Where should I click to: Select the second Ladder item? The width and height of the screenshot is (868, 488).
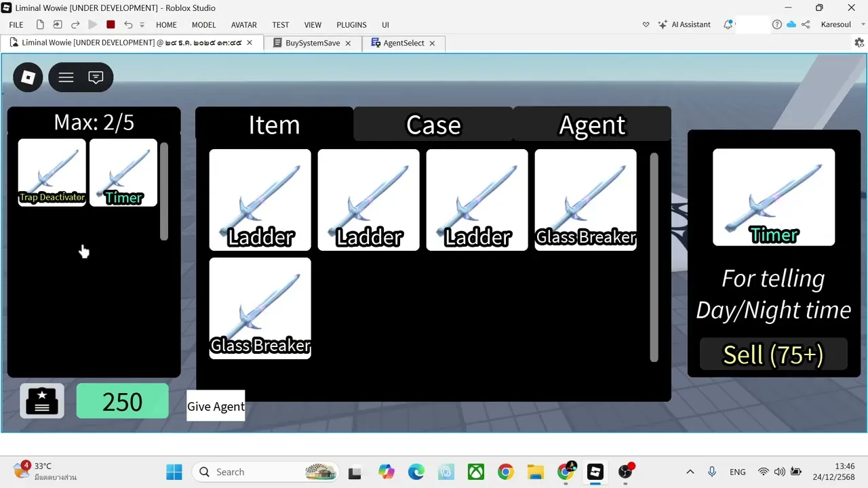point(369,200)
